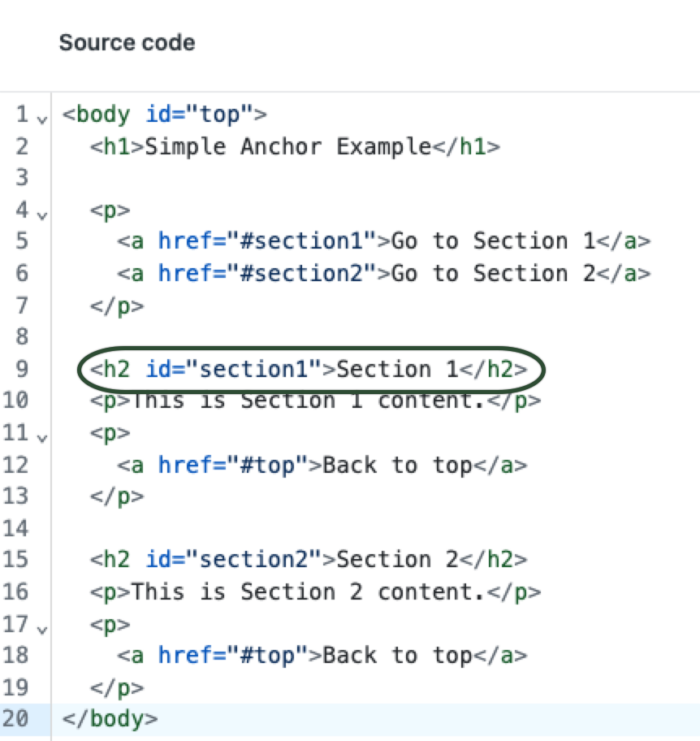This screenshot has width=700, height=741.
Task: Collapse the fold chevron beside line 17
Action: tap(42, 629)
